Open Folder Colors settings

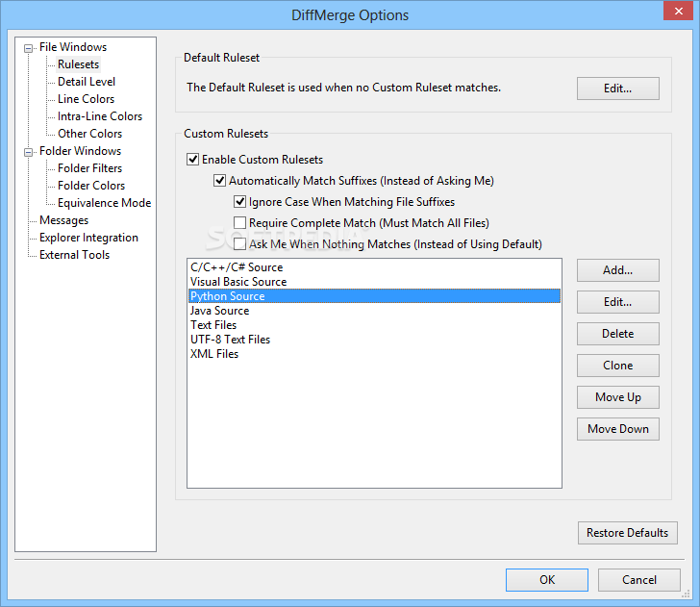point(91,186)
